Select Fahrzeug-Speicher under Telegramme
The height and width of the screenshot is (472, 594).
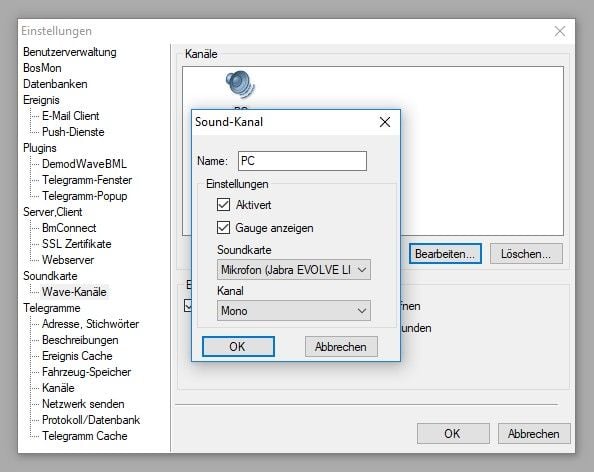click(x=86, y=372)
